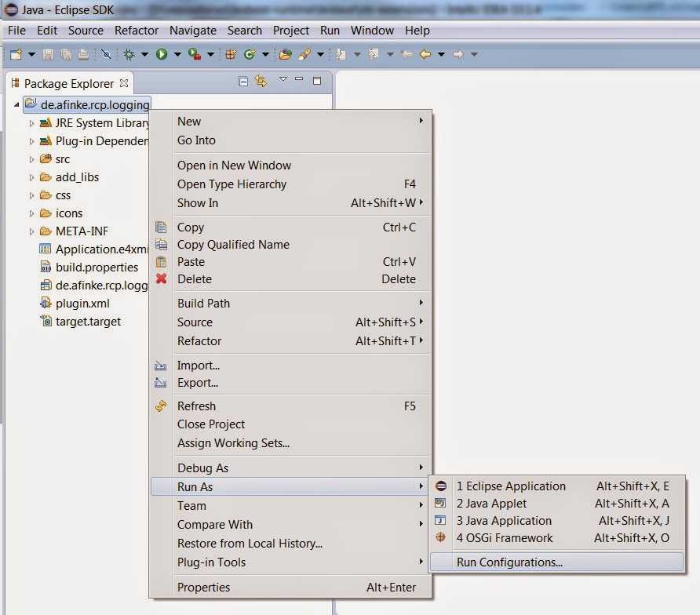The width and height of the screenshot is (700, 615).
Task: Click the Last Edit Location icon
Action: [407, 54]
